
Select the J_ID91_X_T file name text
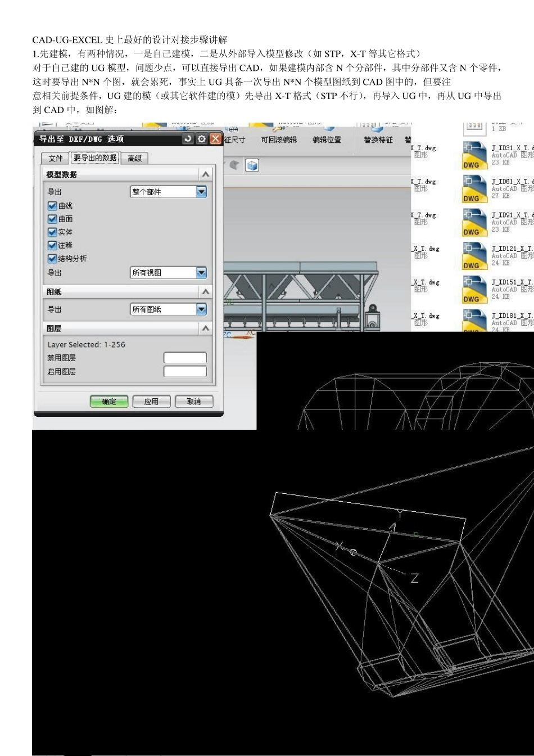513,215
